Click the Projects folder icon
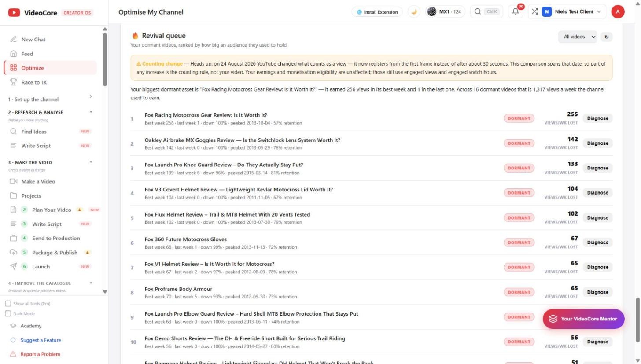 pos(13,196)
